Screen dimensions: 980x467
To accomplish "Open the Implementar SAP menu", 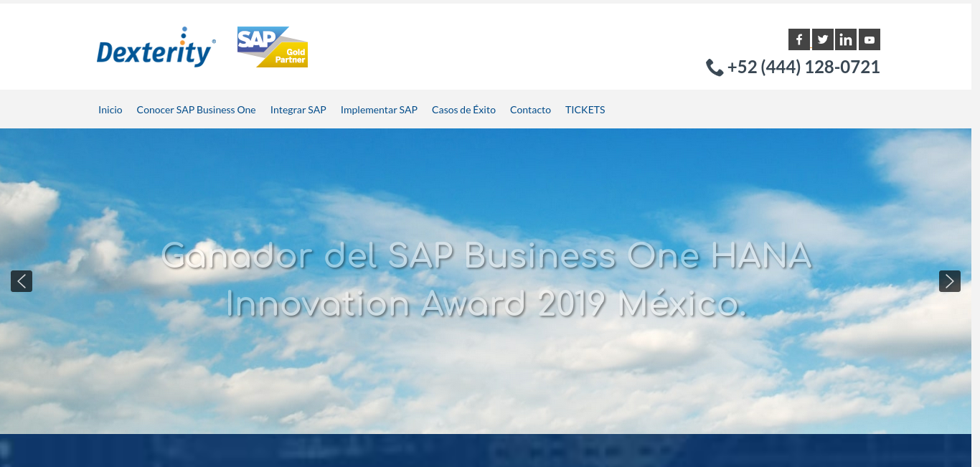I will pyautogui.click(x=379, y=110).
